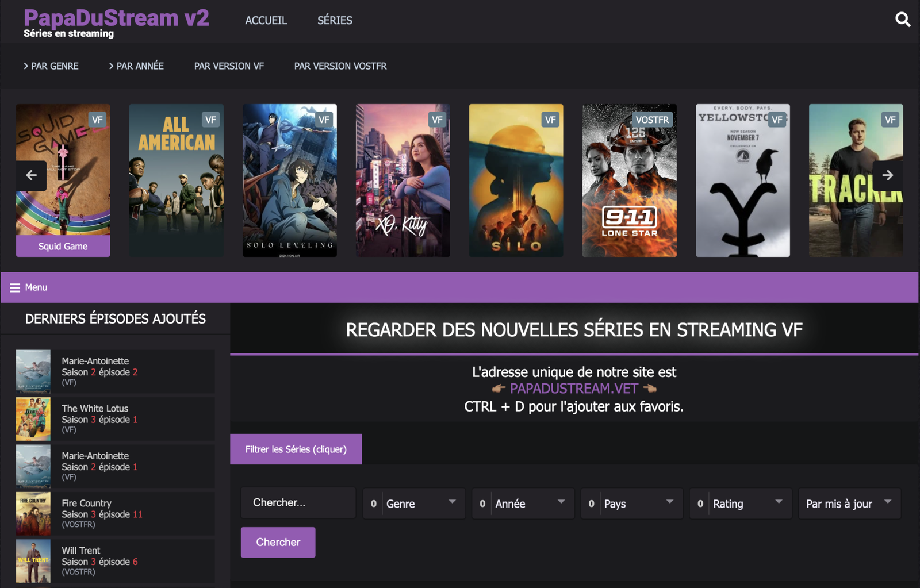Open PAR VERSION VOSTFR
This screenshot has height=588, width=920.
point(340,66)
